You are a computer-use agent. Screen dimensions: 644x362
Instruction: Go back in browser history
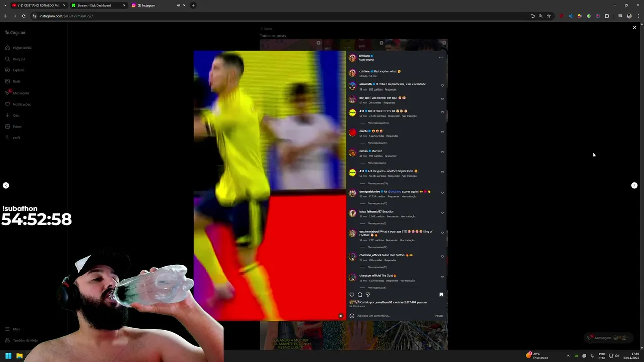click(x=6, y=16)
